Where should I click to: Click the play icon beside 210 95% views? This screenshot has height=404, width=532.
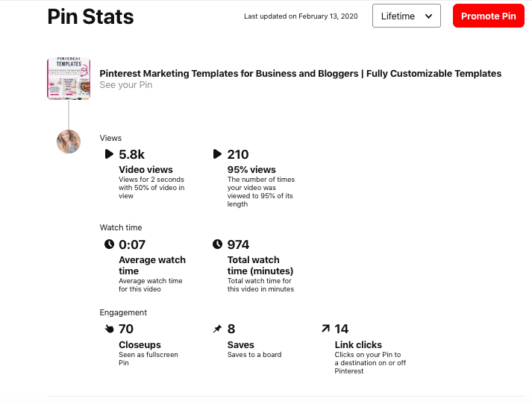(217, 154)
